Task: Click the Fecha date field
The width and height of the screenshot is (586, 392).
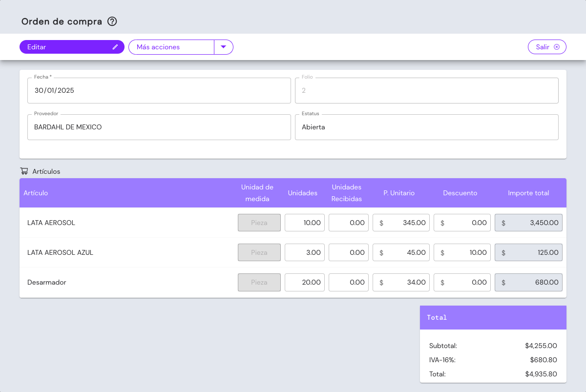Action: (x=159, y=90)
